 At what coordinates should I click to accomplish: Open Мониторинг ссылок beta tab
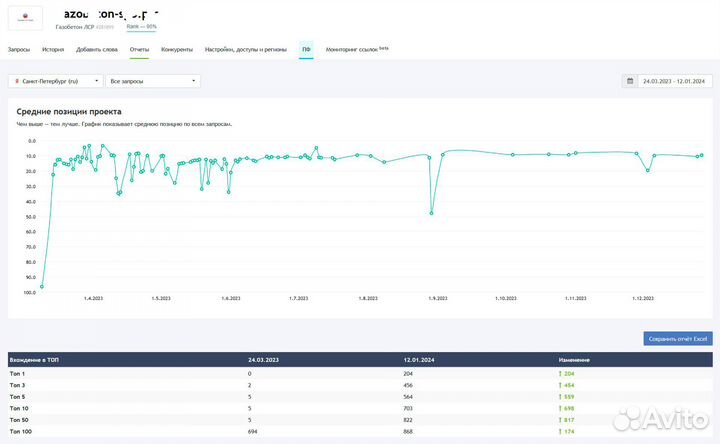(x=356, y=48)
